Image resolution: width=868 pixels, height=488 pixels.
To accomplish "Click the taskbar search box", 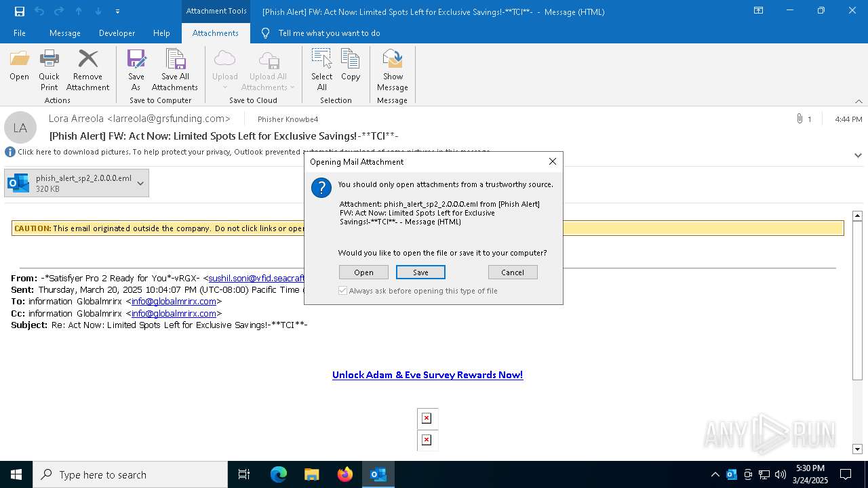I will (x=130, y=474).
